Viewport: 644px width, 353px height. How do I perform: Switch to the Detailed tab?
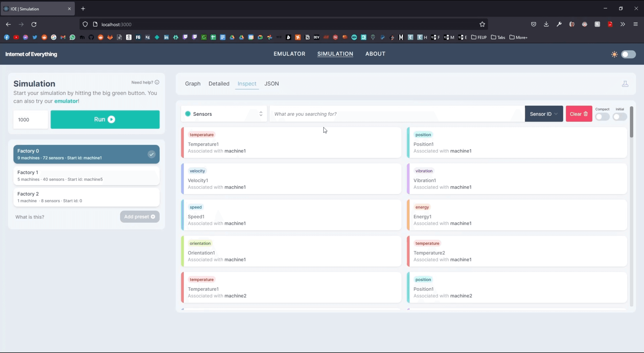coord(219,83)
